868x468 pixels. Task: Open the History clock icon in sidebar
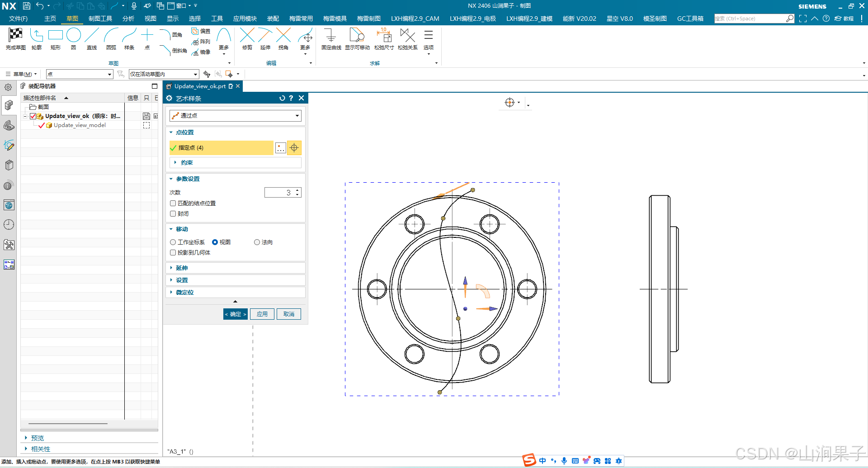click(9, 225)
